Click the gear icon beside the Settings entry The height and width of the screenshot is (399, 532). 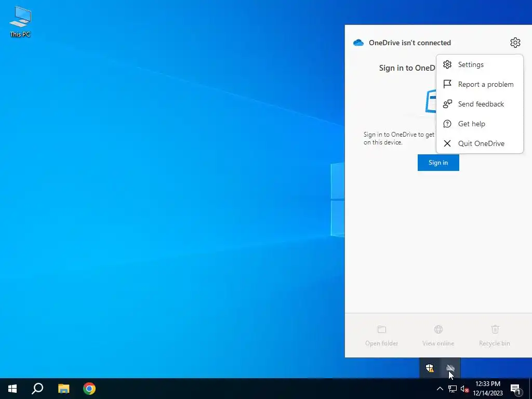[447, 64]
